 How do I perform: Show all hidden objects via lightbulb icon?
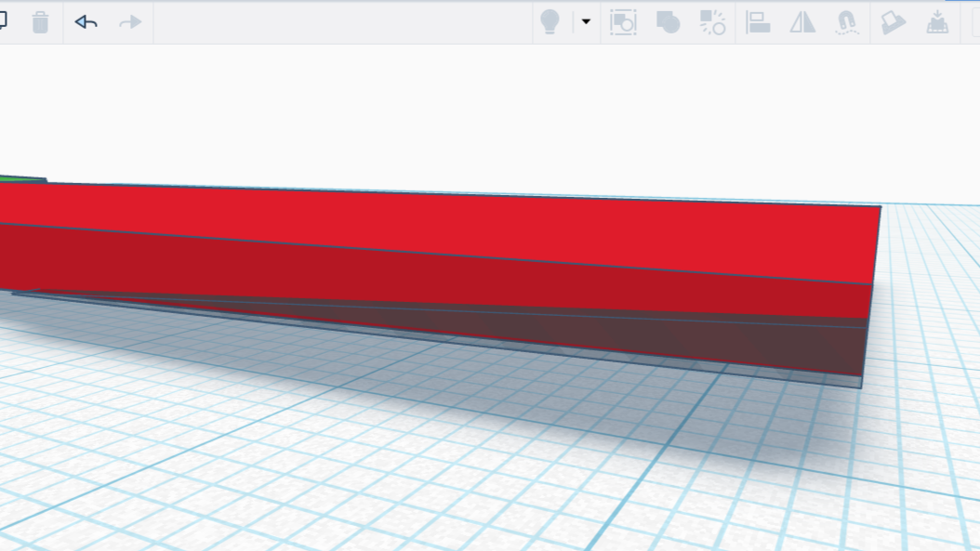[550, 22]
